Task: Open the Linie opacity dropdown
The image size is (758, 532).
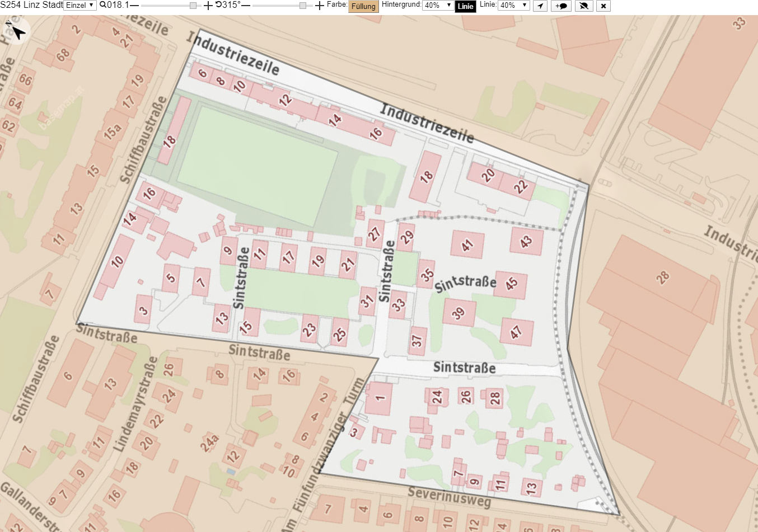Action: click(x=514, y=5)
